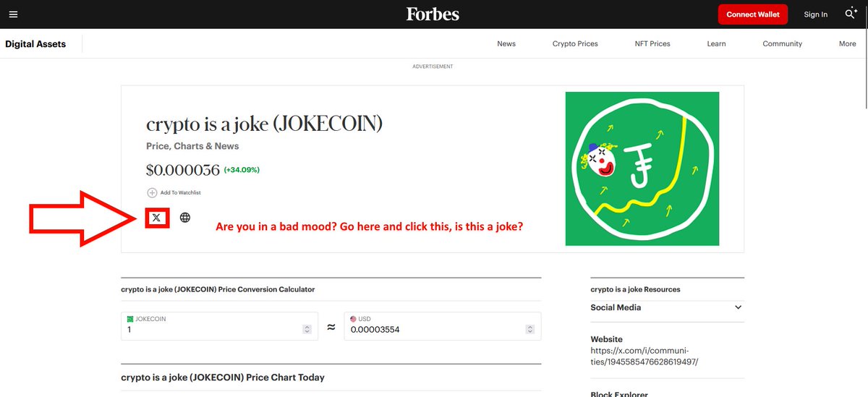Click the Add To Watchlist label

(181, 193)
